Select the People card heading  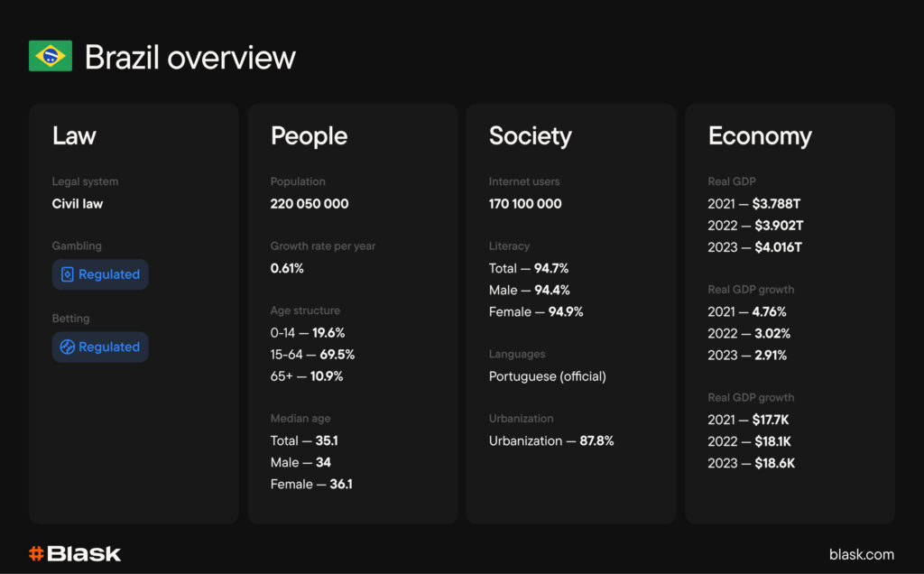309,136
